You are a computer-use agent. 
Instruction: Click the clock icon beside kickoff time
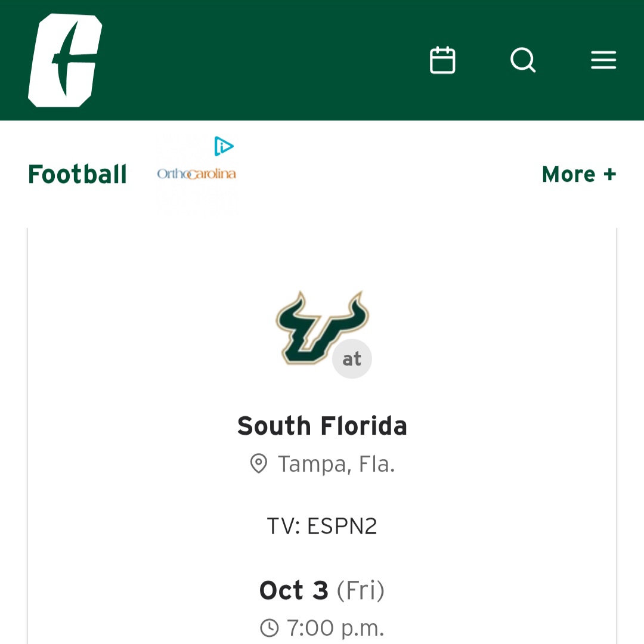click(x=270, y=627)
